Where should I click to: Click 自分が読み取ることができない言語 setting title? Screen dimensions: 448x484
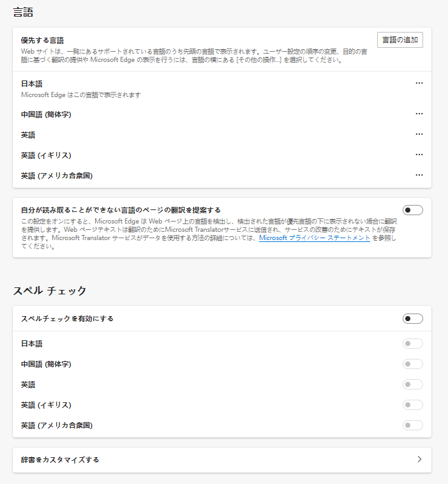click(x=121, y=210)
